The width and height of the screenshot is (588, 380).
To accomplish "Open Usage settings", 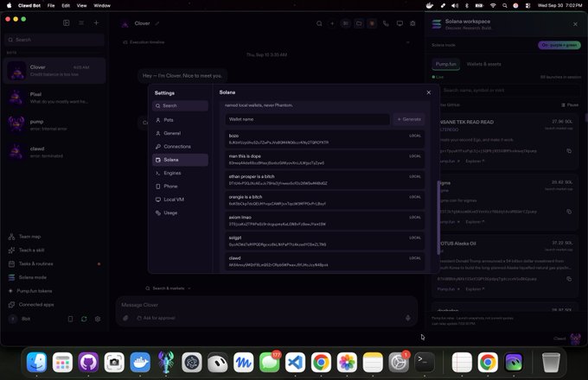I will [x=181, y=212].
